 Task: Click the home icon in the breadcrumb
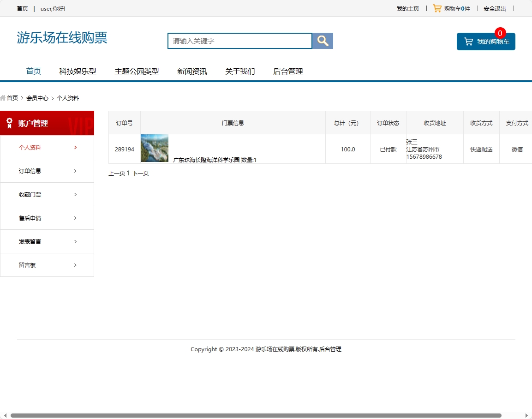tap(4, 98)
